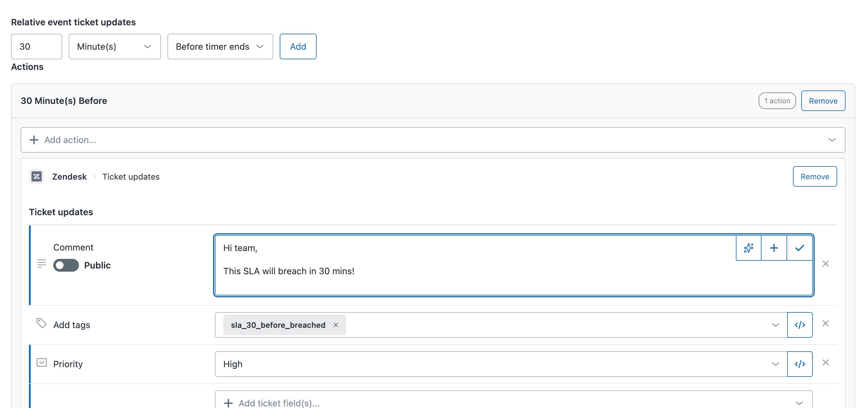Click the AI sparkle icon in comment box

pyautogui.click(x=748, y=248)
